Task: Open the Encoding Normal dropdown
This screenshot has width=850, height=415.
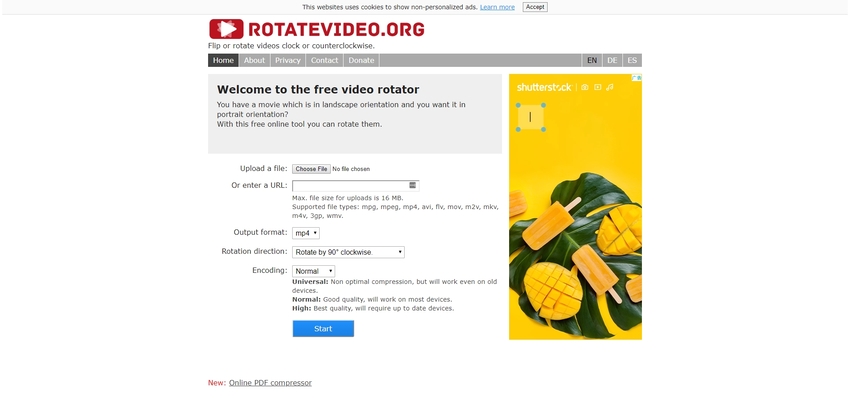Action: tap(313, 271)
